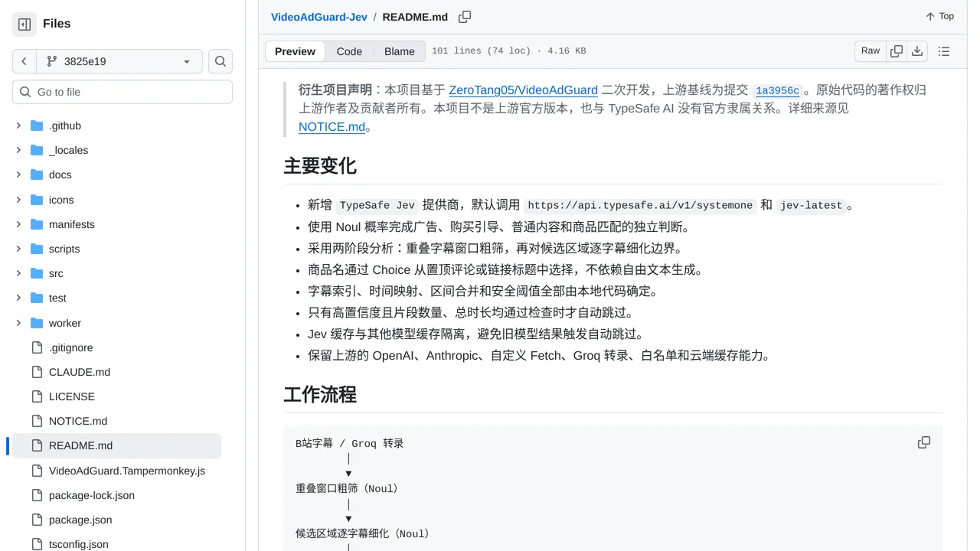This screenshot has height=551, width=980.
Task: Click the 主要变化 heading
Action: click(320, 166)
